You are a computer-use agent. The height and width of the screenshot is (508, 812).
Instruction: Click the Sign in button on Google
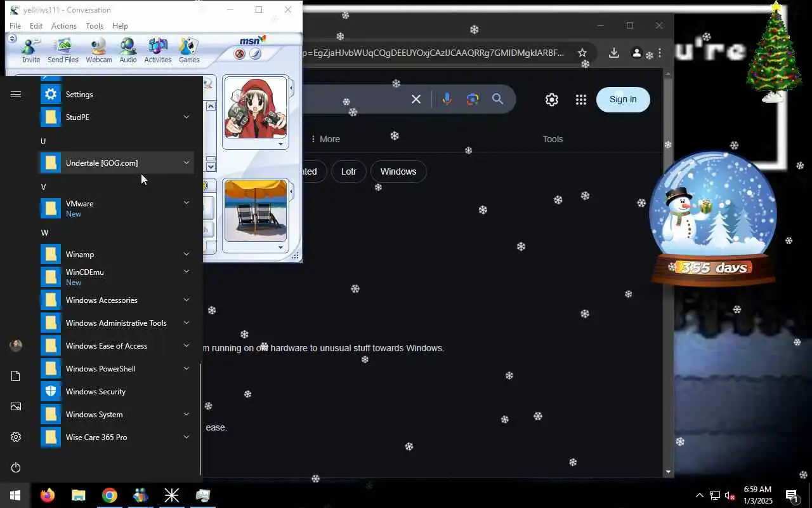coord(623,99)
